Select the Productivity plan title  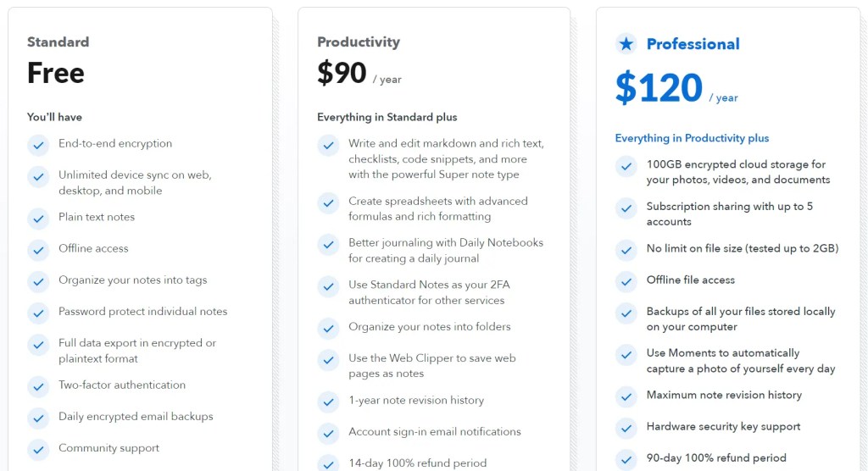[359, 42]
